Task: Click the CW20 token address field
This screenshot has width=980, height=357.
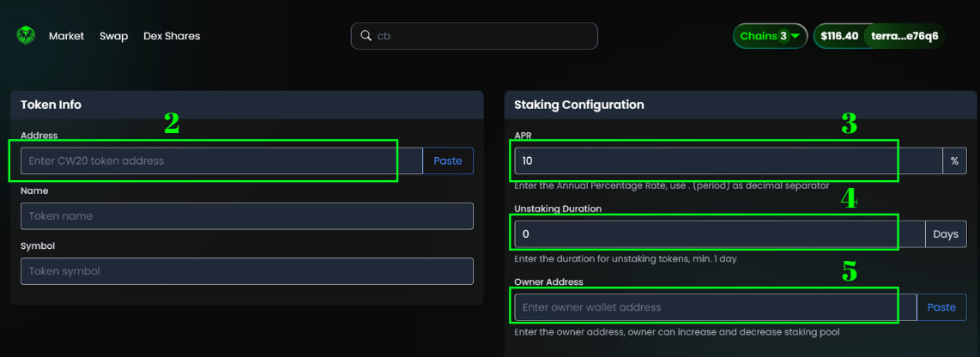Action: tap(222, 160)
